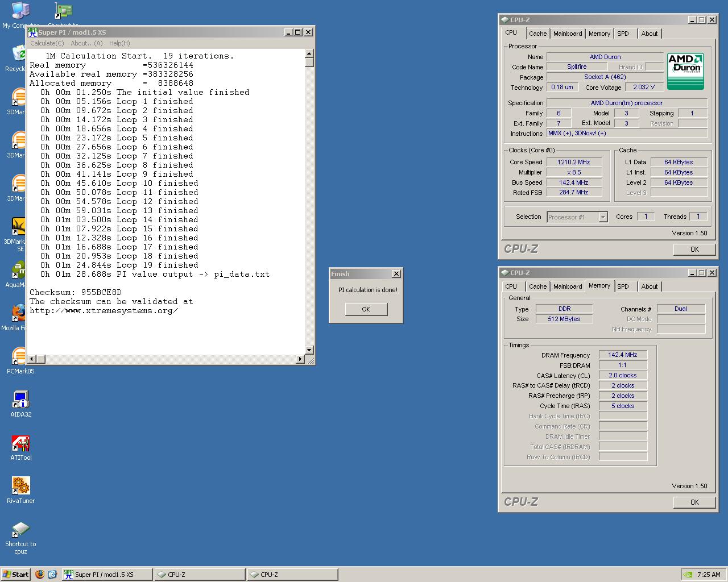728x582 pixels.
Task: Click the Code Name Spitfire field
Action: [577, 66]
